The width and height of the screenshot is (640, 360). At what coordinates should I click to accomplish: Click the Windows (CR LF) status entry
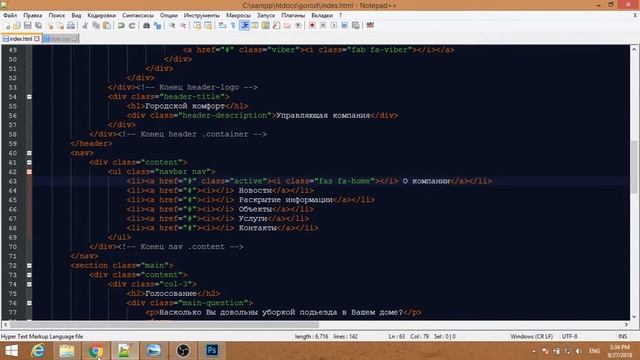531,336
